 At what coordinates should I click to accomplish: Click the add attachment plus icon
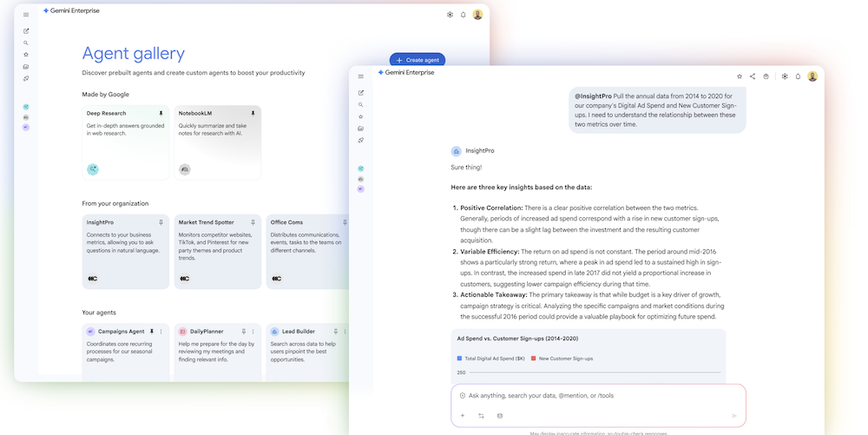coord(463,416)
